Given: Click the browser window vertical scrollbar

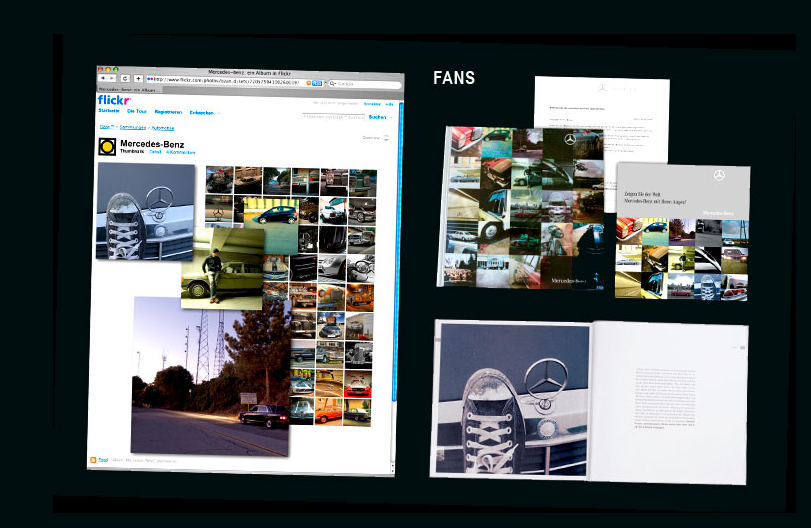Looking at the screenshot, I should (399, 253).
